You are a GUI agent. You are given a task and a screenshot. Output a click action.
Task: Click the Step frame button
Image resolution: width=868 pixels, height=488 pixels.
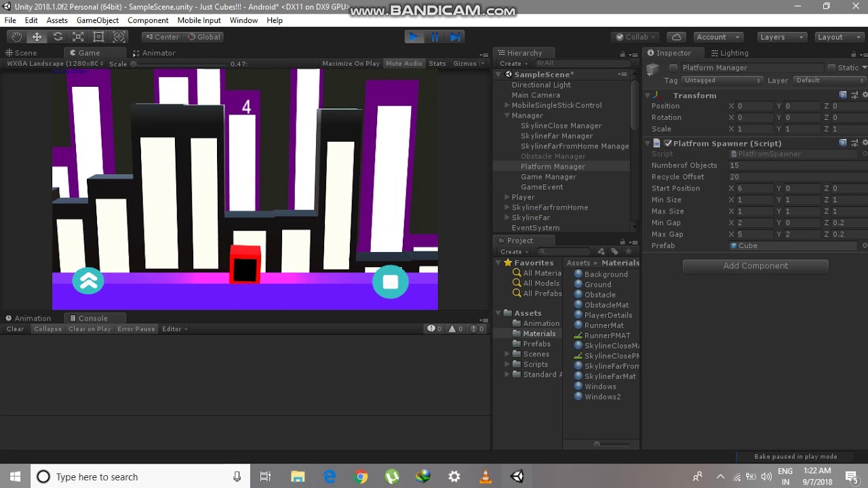pyautogui.click(x=454, y=37)
